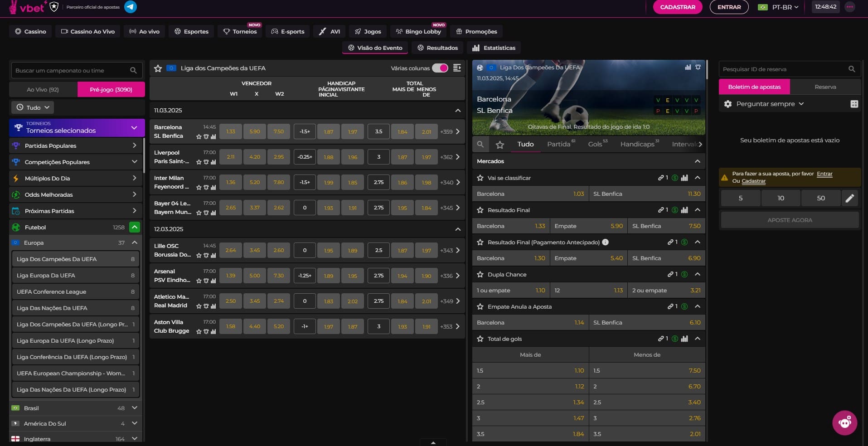Open the bet calculator icon in bet slip
The image size is (868, 446).
point(854,104)
